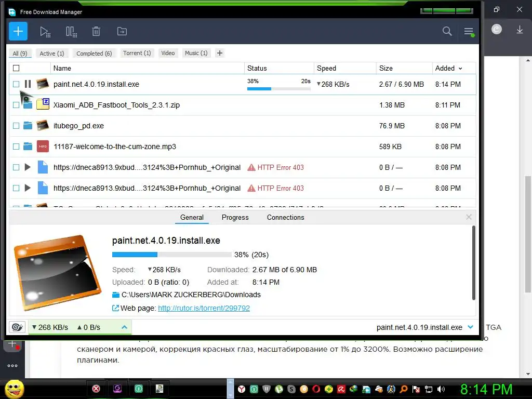Select the Xiaomi_ADB_Fastboot_Tools_2.3.1.zip row name

pyautogui.click(x=116, y=105)
